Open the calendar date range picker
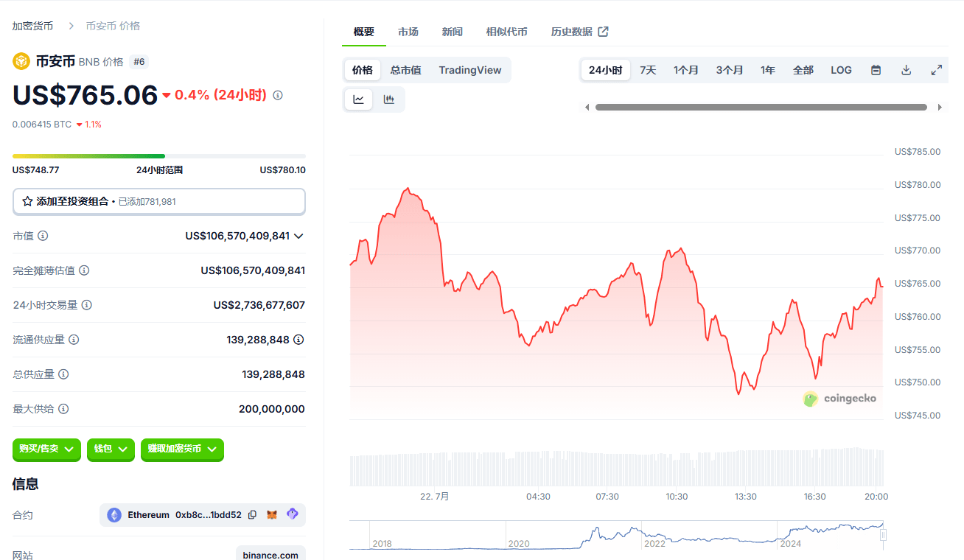 876,70
